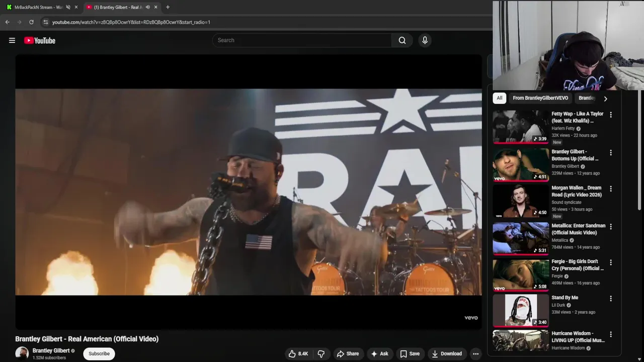
Task: Show more filter chips with right arrow
Action: (x=605, y=99)
